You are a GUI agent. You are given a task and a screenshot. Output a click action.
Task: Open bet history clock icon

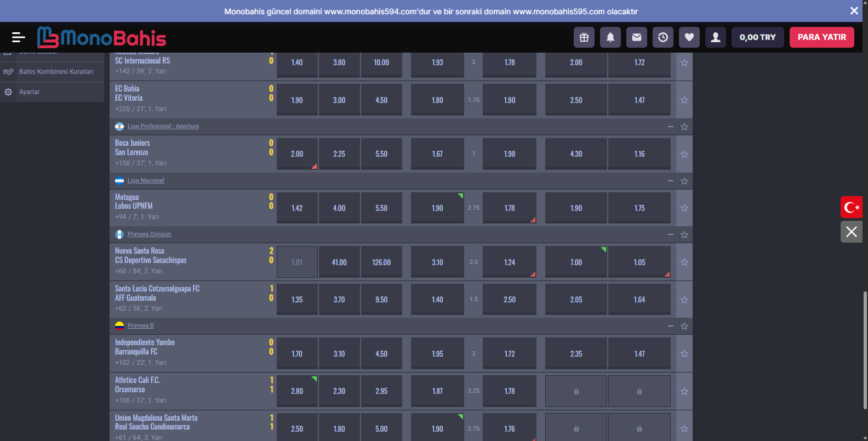pyautogui.click(x=663, y=37)
